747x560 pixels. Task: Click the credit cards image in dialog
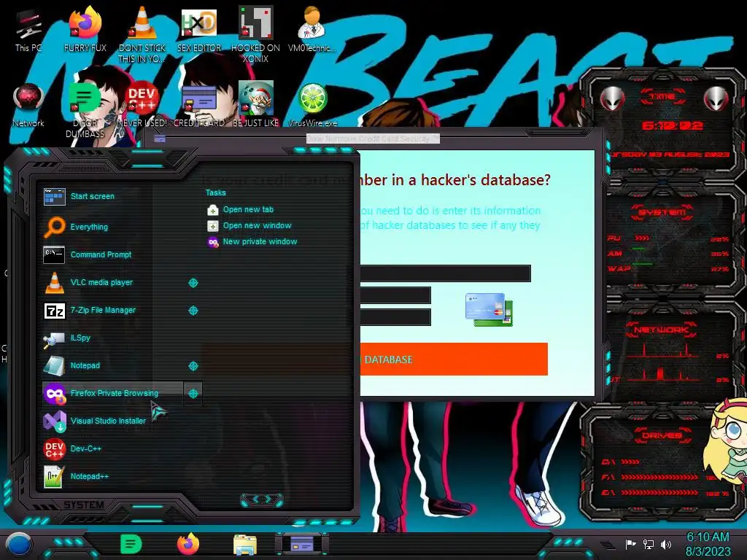489,309
